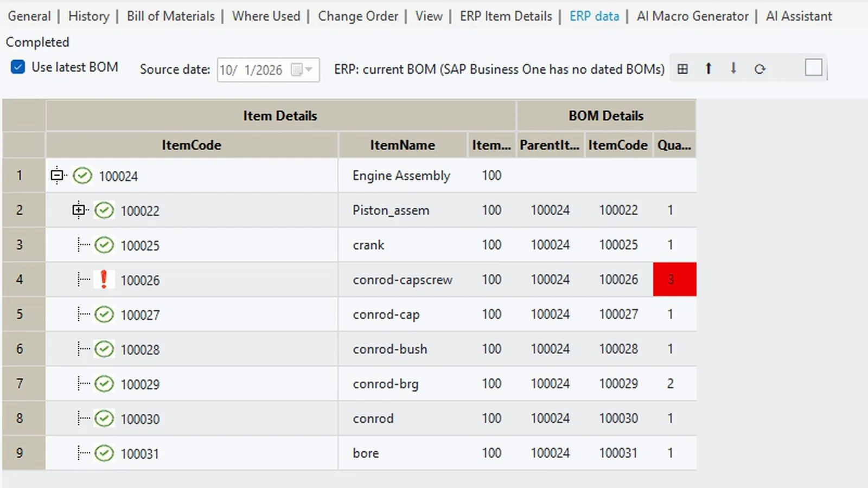This screenshot has width=868, height=488.
Task: Click the green check icon beside 100028
Action: tap(104, 349)
